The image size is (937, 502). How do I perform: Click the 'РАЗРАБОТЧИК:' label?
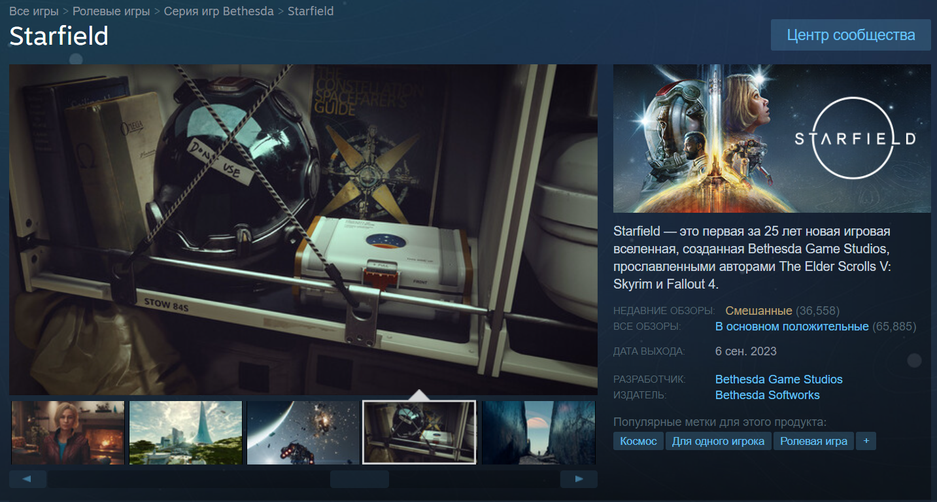650,379
